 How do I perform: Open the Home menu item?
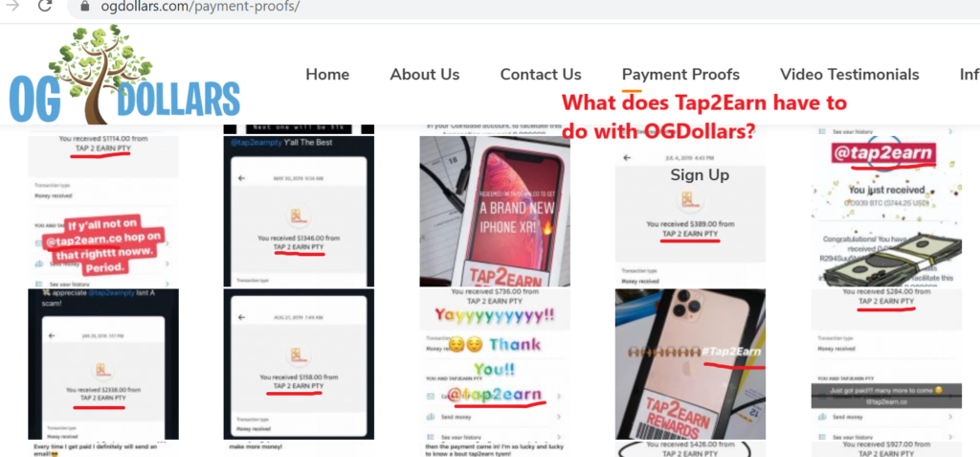pyautogui.click(x=327, y=75)
